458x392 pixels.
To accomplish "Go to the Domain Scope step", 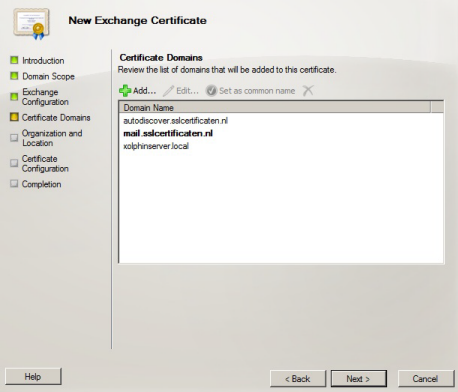I will [x=48, y=76].
